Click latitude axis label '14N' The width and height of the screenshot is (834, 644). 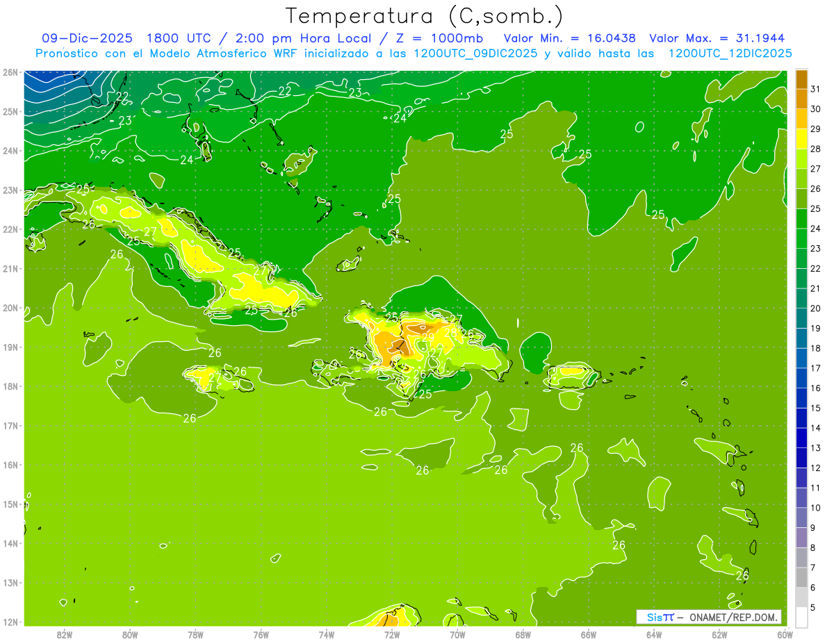coord(10,543)
